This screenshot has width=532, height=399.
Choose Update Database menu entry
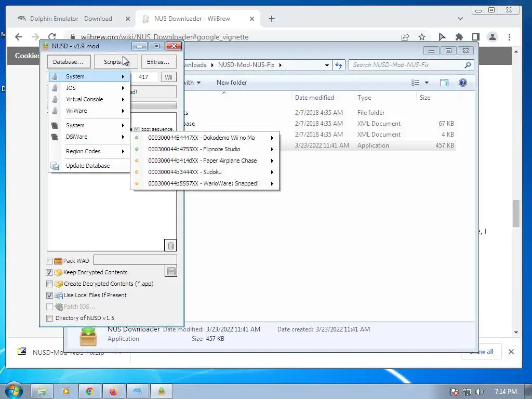pos(89,166)
